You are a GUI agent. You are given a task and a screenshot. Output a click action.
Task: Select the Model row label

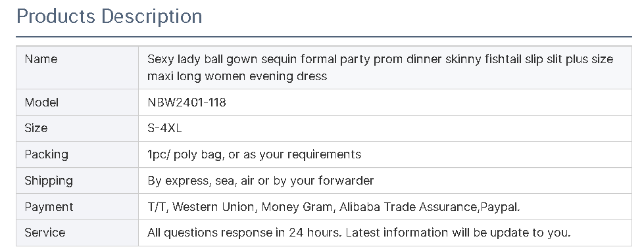[41, 102]
